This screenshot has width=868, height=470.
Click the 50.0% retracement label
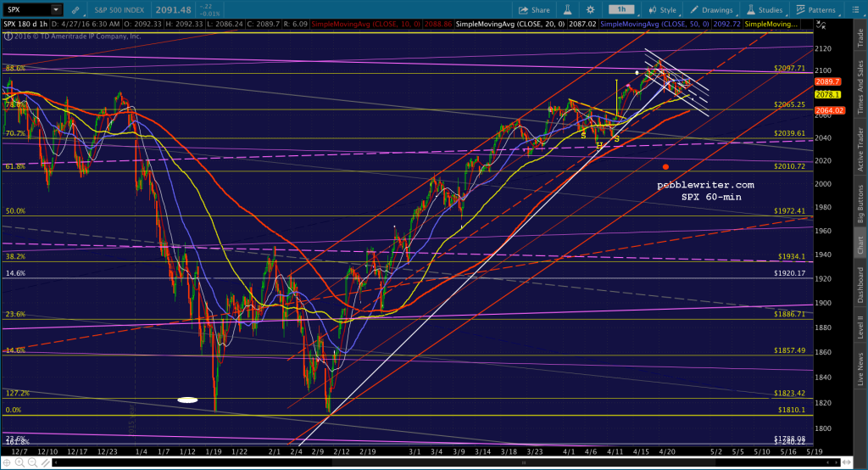coord(15,211)
